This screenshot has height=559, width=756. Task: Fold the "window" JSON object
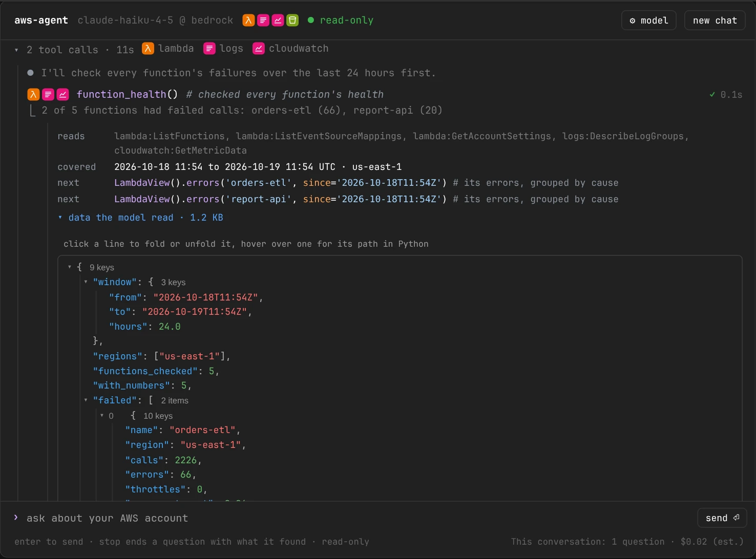tap(86, 282)
